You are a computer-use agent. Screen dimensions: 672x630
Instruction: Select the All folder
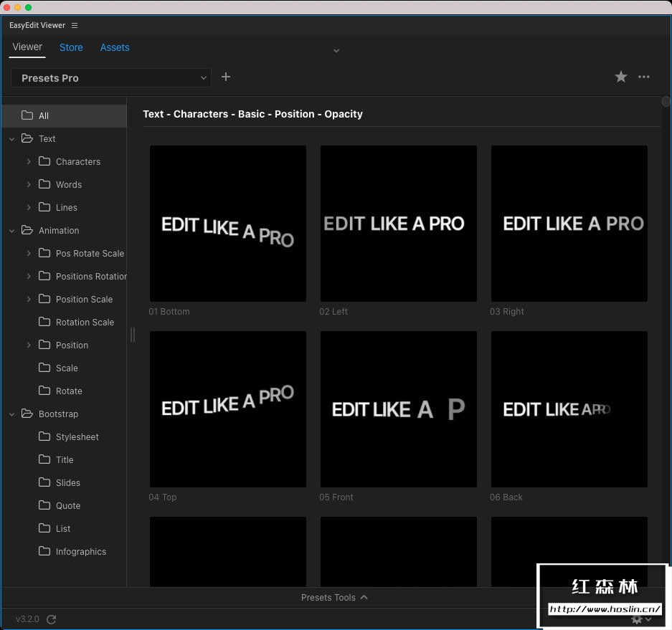click(65, 115)
